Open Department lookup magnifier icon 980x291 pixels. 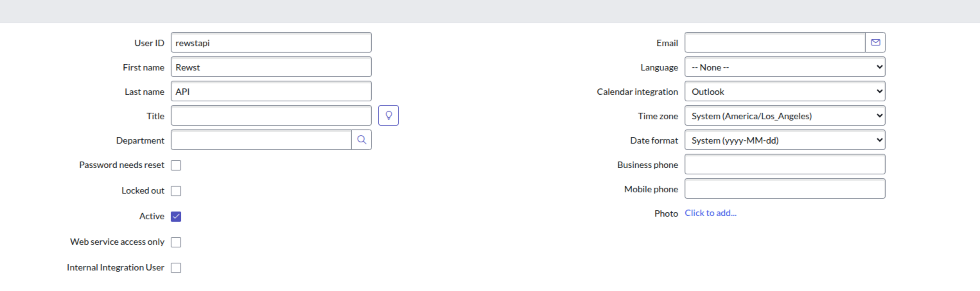coord(362,140)
